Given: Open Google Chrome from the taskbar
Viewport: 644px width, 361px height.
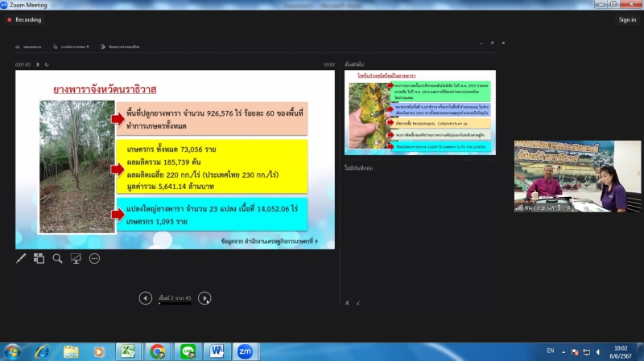Looking at the screenshot, I should tap(157, 351).
